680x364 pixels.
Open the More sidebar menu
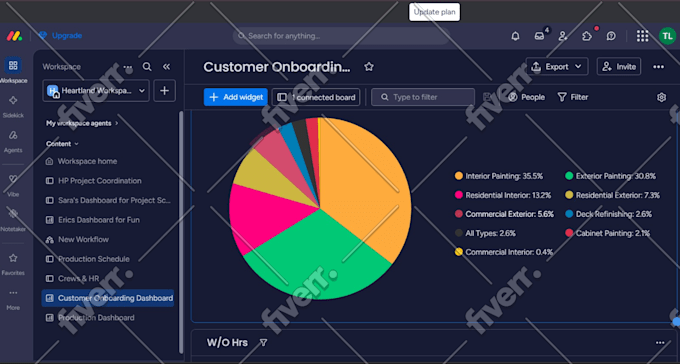click(x=13, y=293)
